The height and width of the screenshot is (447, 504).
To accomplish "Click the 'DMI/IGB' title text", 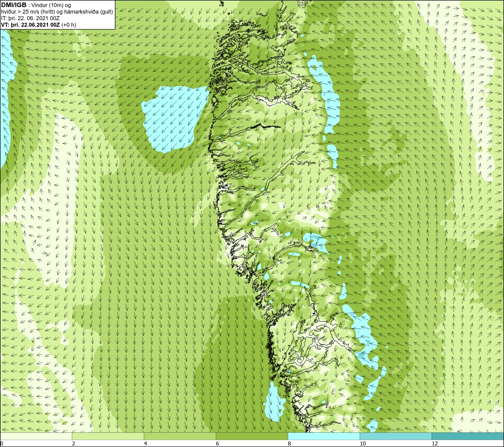I will 14,5.
